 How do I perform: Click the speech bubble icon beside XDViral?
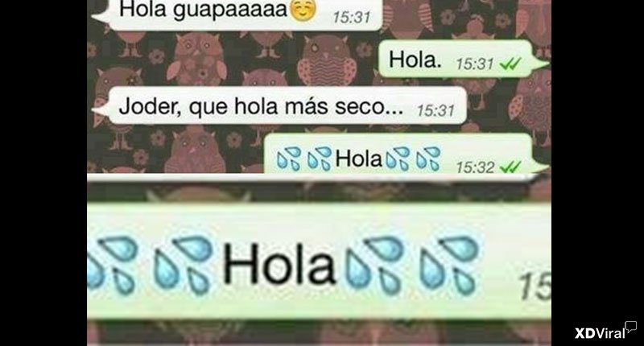[x=631, y=327]
